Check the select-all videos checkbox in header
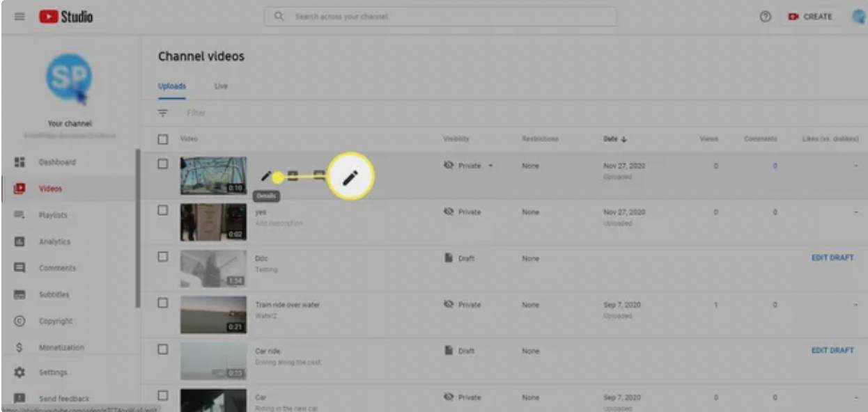Viewport: 868px width, 412px height. coord(163,139)
